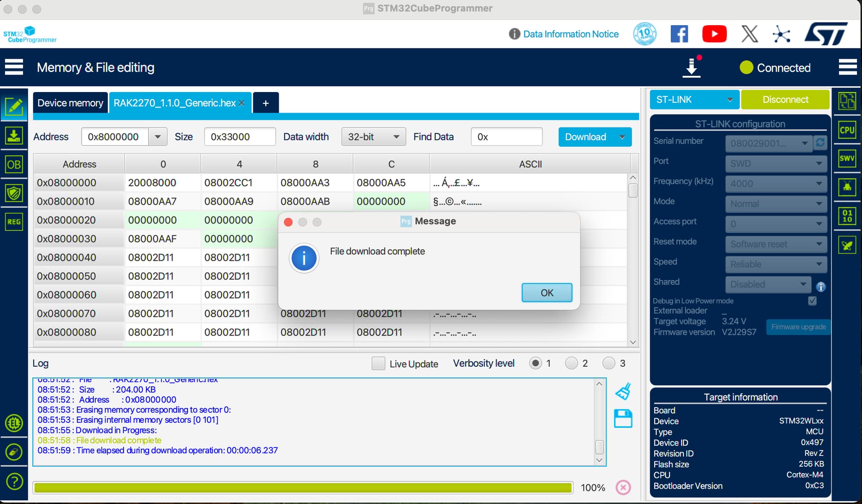862x504 pixels.
Task: Open the CPU panel icon
Action: [847, 130]
